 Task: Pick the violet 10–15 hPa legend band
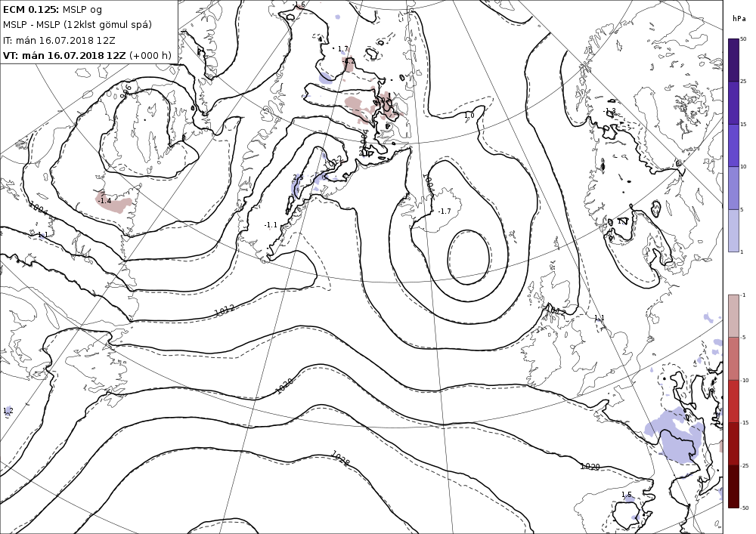(x=733, y=146)
